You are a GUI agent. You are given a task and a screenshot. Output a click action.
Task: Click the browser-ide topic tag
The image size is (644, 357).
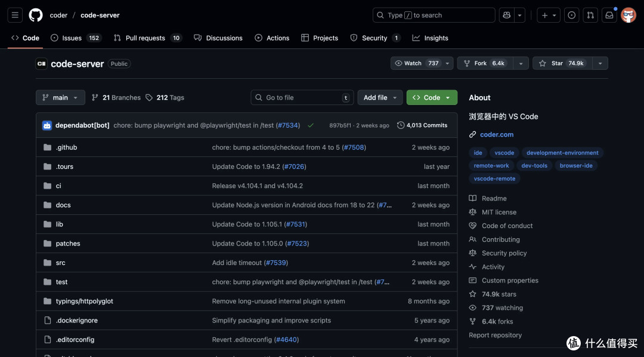point(576,166)
